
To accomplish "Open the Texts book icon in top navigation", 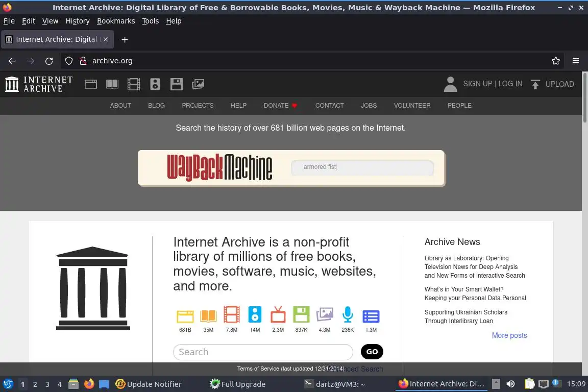I will pyautogui.click(x=112, y=84).
